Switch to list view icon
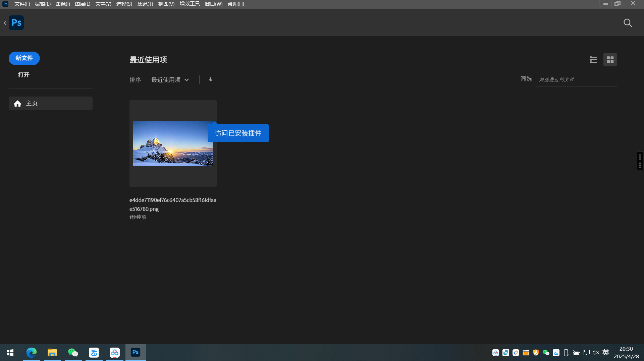Viewport: 644px width, 361px height. coord(593,60)
